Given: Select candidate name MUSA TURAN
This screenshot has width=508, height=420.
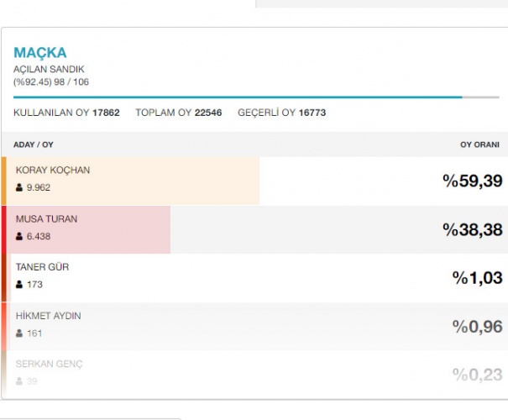Looking at the screenshot, I should (x=46, y=219).
